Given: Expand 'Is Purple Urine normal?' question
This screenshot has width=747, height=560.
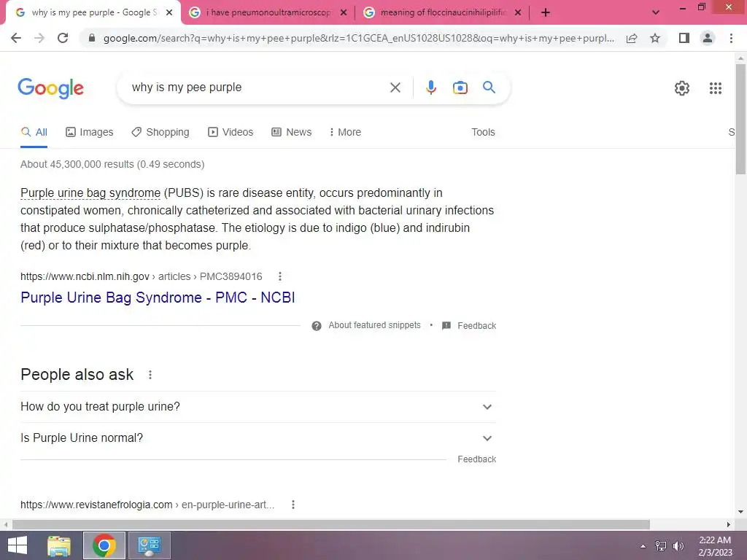Looking at the screenshot, I should click(258, 438).
